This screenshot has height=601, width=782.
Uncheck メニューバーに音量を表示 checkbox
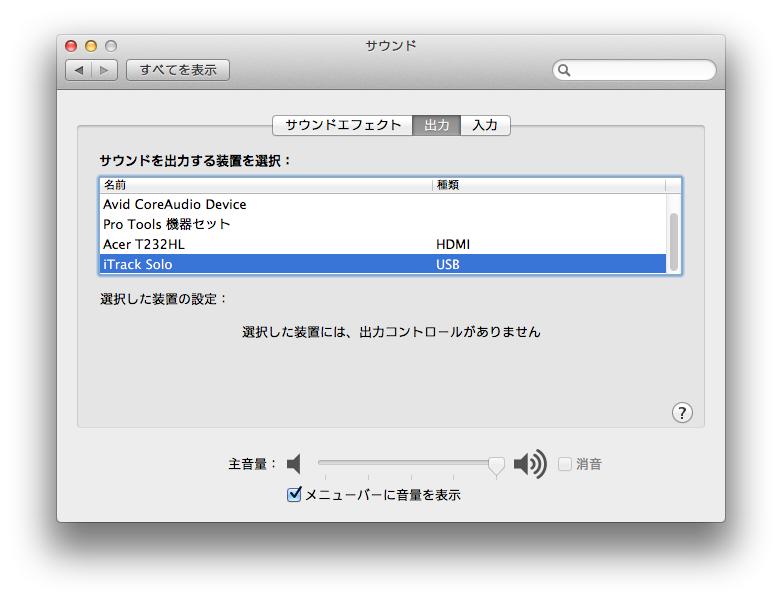(294, 494)
